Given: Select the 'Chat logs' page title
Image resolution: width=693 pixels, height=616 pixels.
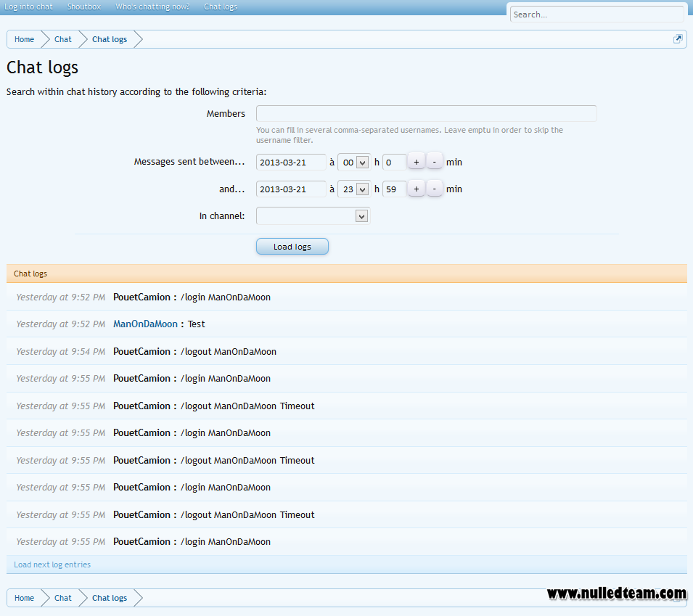Looking at the screenshot, I should (x=42, y=67).
